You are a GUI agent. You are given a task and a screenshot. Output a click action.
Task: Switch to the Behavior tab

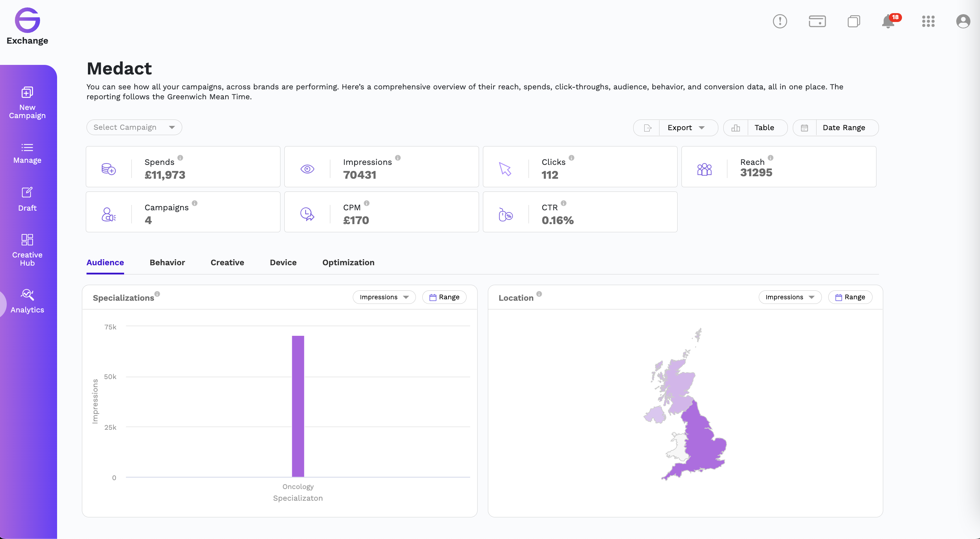(x=167, y=262)
